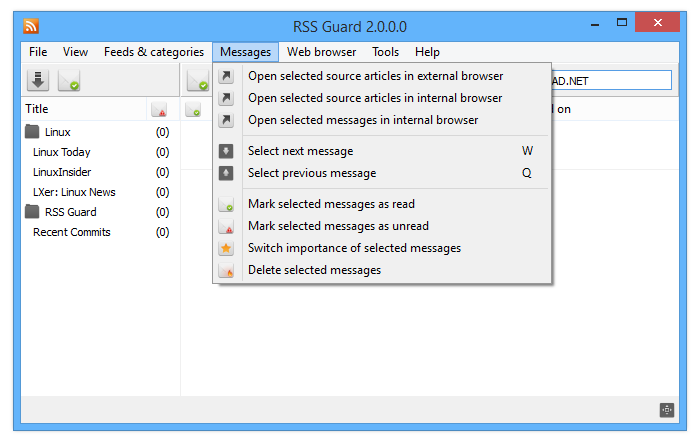This screenshot has height=445, width=698.
Task: Click arrow icon beside open messages internal browser
Action: 226,120
